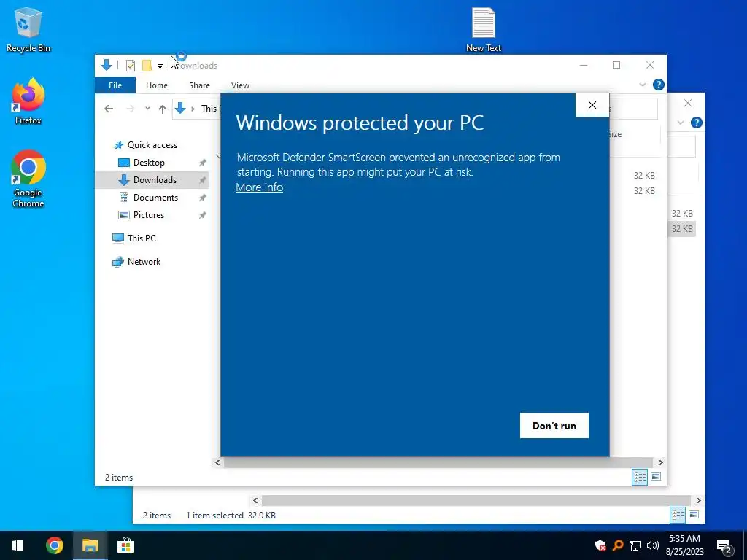This screenshot has height=560, width=747.
Task: Open Customize Quick Access Toolbar dropdown
Action: click(x=160, y=66)
